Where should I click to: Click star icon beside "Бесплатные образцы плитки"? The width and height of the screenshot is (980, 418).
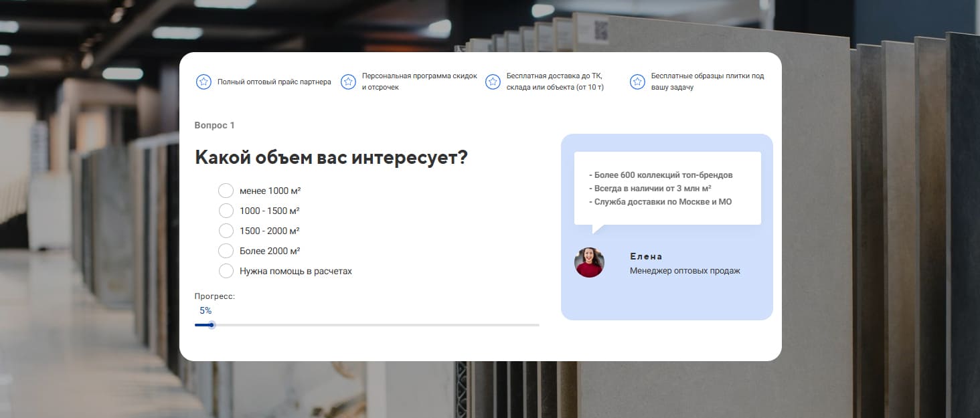637,82
